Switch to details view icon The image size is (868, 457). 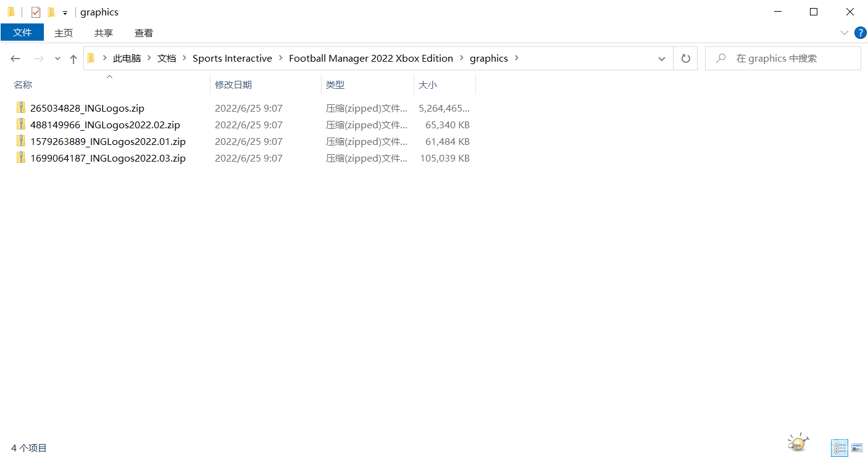pos(840,448)
